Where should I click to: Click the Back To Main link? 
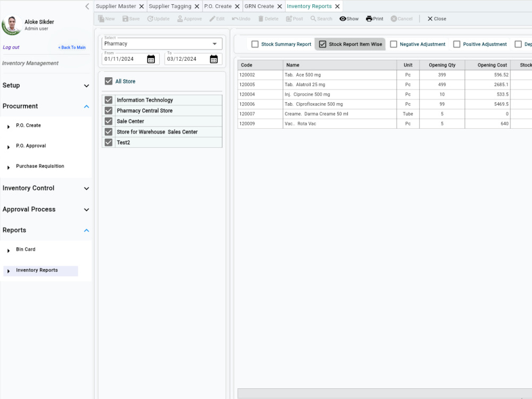pos(72,47)
